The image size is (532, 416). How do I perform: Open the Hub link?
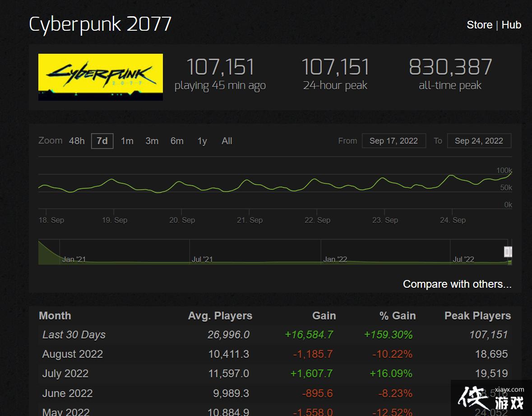coord(511,25)
